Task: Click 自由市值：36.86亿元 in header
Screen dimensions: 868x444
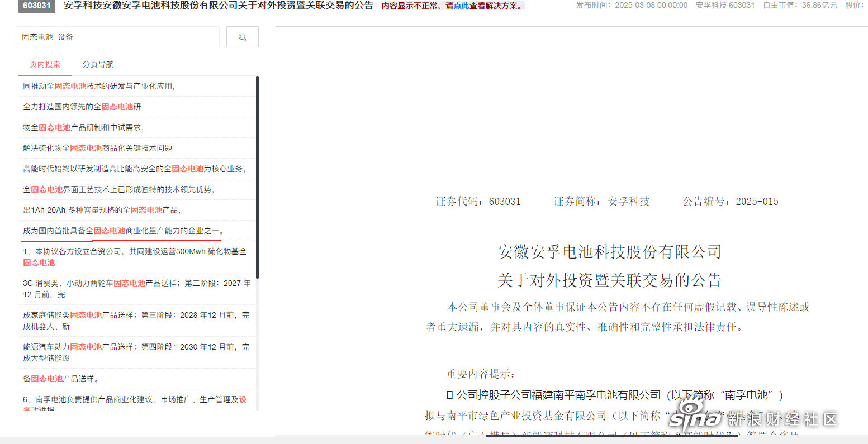Action: [x=800, y=5]
